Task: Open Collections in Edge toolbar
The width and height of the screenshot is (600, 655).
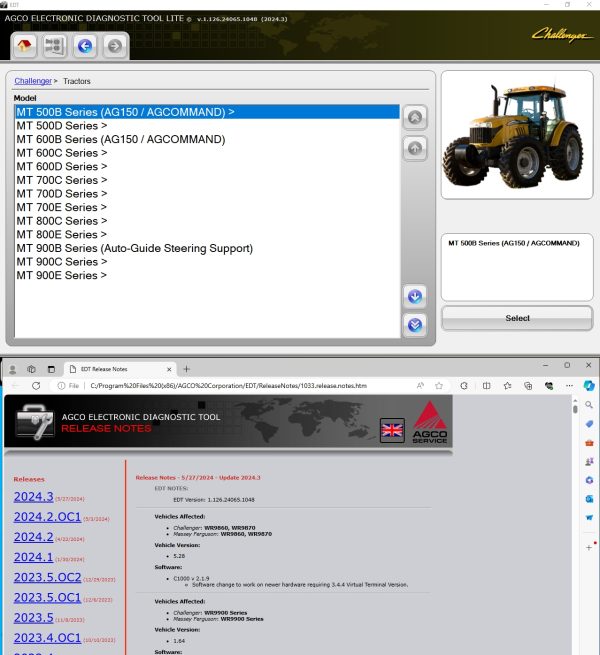Action: (528, 386)
